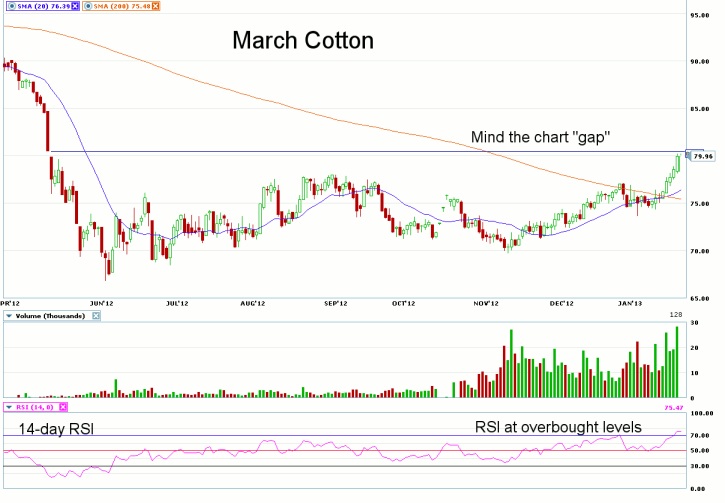The width and height of the screenshot is (725, 503).
Task: Click the JUL'12 date axis label
Action: pyautogui.click(x=177, y=304)
